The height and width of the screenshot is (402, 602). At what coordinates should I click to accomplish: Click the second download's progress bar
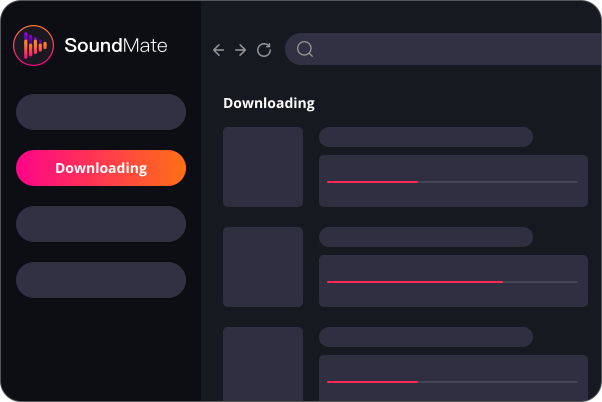pyautogui.click(x=452, y=281)
